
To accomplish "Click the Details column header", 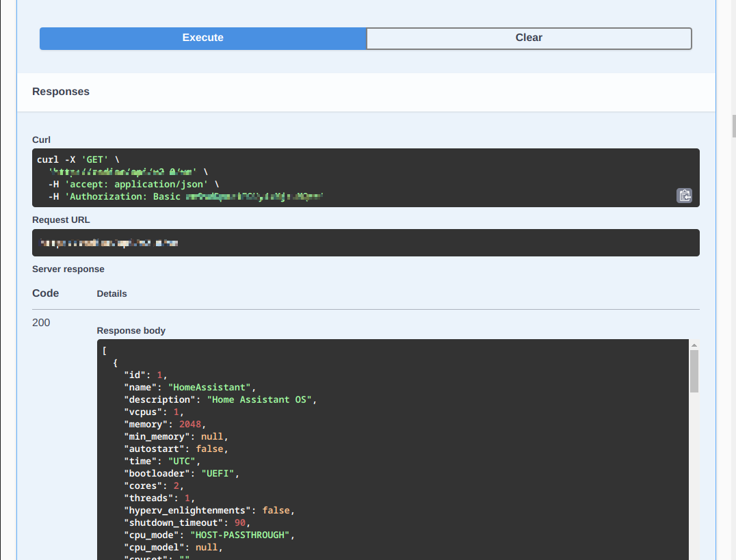I will (x=111, y=294).
